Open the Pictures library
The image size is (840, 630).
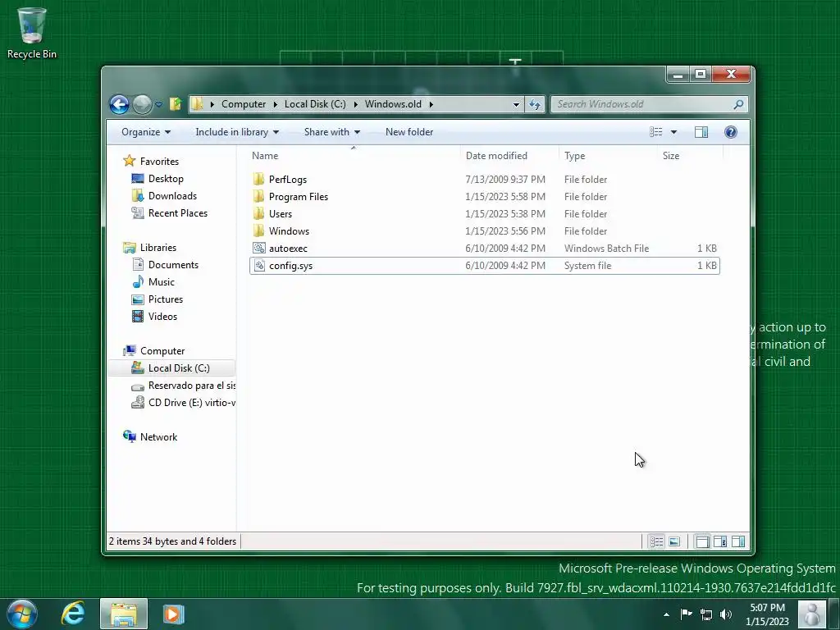166,299
